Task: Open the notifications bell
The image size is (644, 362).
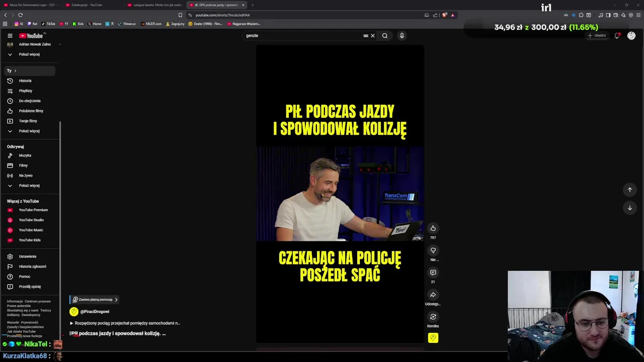Action: (617, 36)
